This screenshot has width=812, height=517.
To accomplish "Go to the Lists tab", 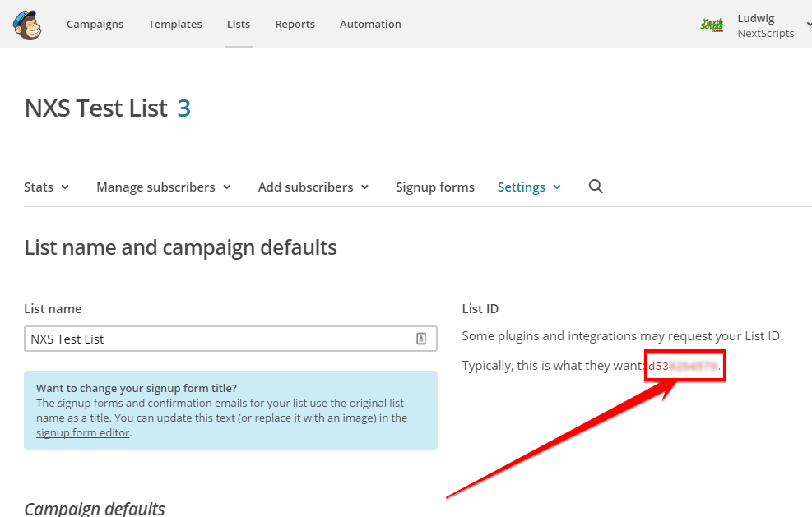I will [239, 25].
